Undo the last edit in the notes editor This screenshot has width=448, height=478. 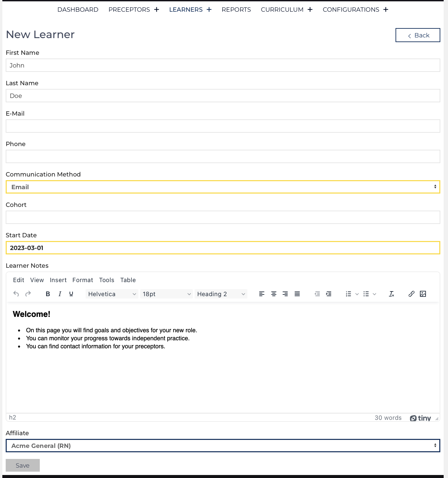[16, 294]
